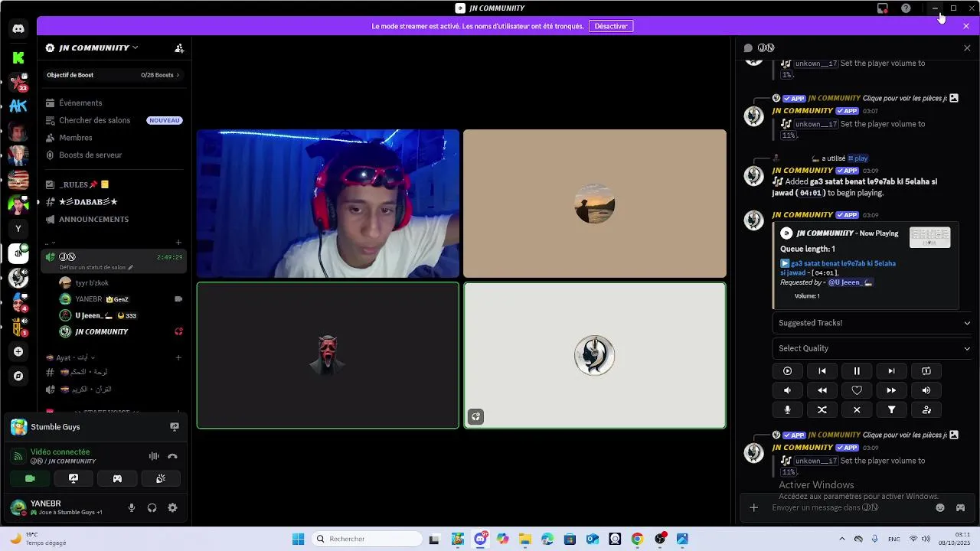
Task: Open File Explorer from the taskbar
Action: pos(525,539)
